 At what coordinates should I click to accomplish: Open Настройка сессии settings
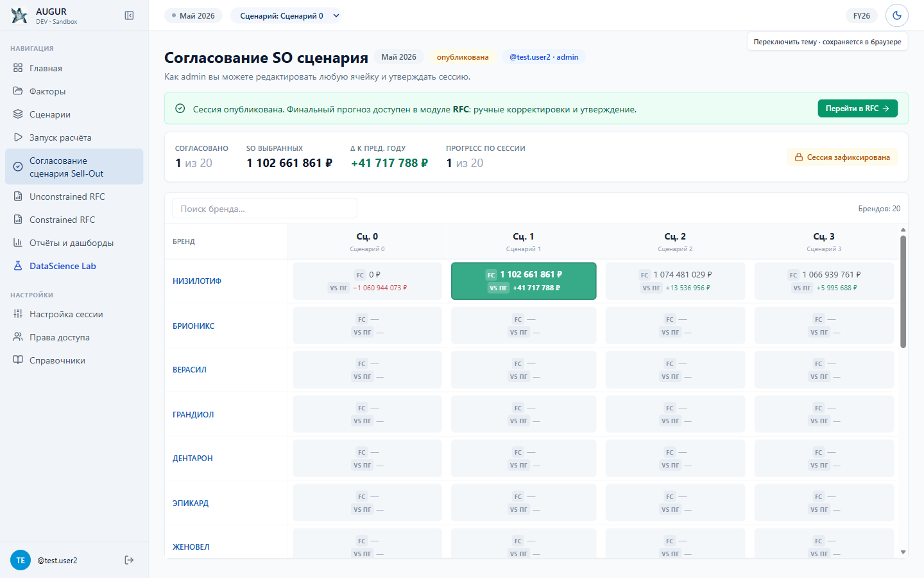(74, 314)
